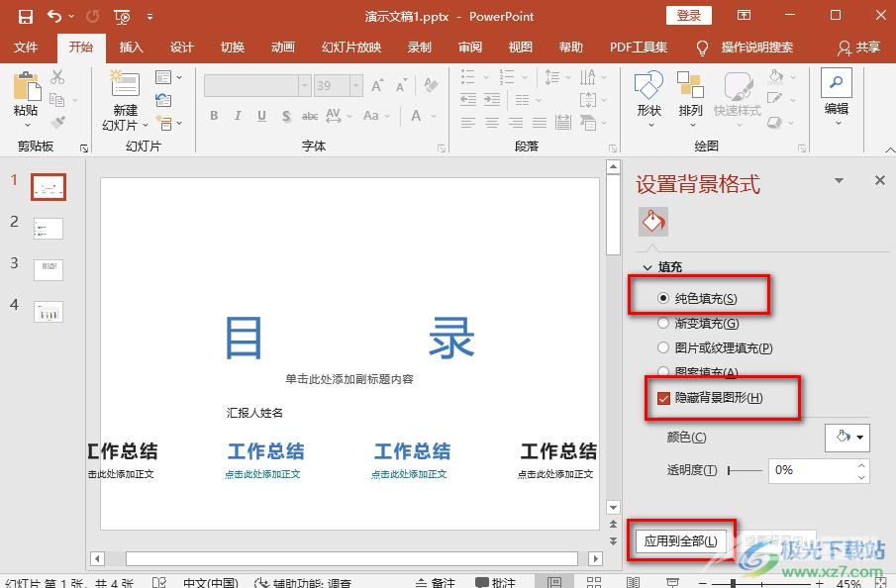Click the Share person icon
This screenshot has height=588, width=896.
click(x=845, y=48)
